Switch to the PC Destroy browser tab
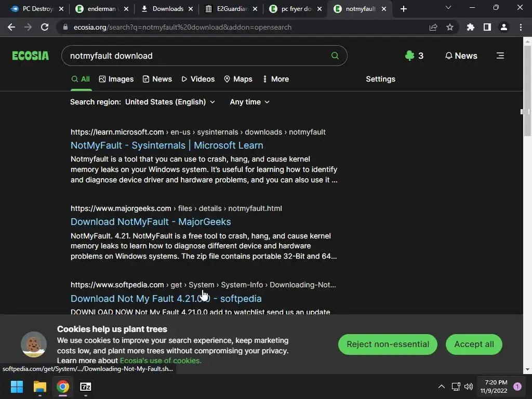Screen dimensions: 532x399 (x=37, y=9)
